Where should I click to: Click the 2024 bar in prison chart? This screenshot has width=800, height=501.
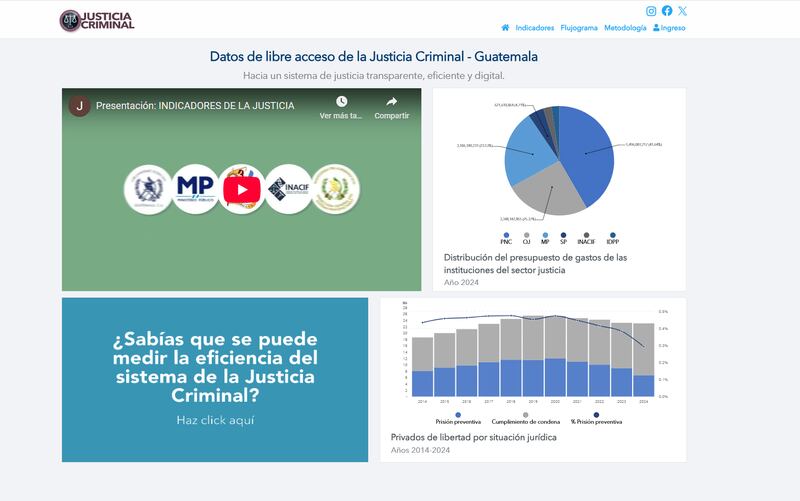[x=644, y=360]
